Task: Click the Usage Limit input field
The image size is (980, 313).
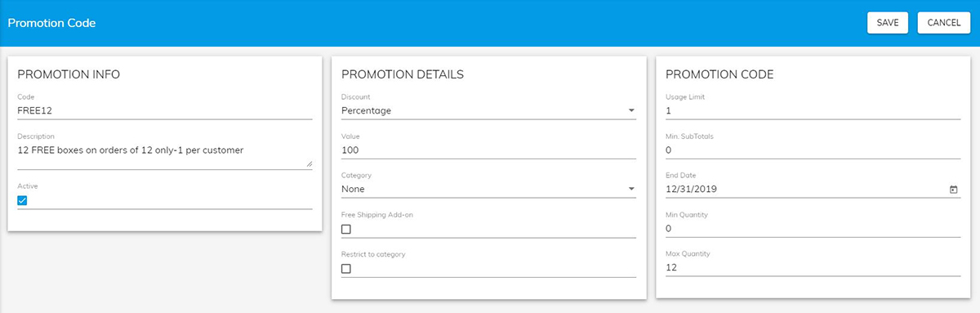Action: pos(813,110)
